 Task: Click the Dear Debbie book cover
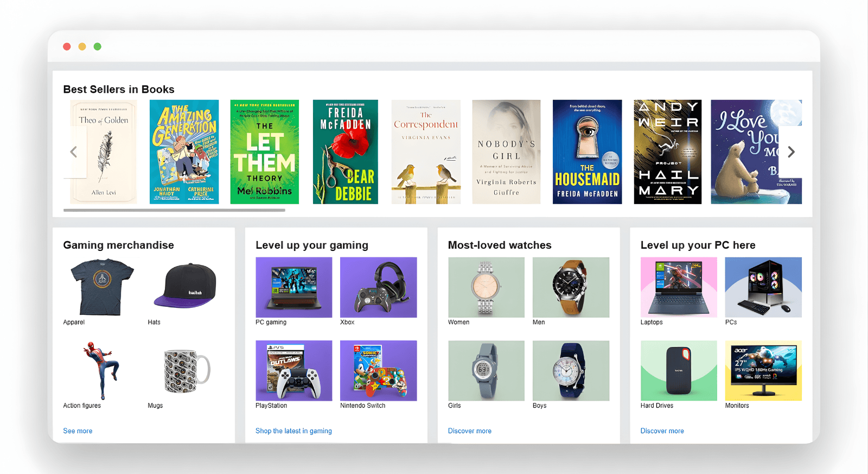(345, 152)
